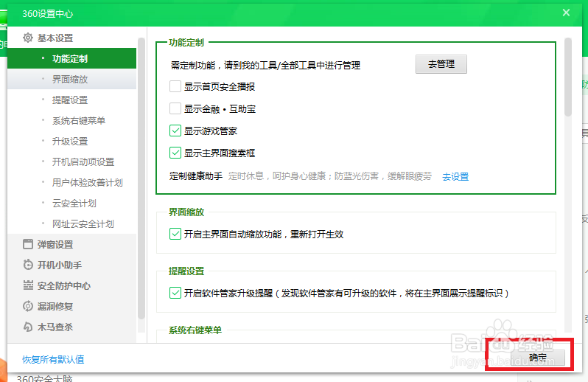The height and width of the screenshot is (382, 588).
Task: Click the 木马查杀 icon
Action: click(x=28, y=327)
